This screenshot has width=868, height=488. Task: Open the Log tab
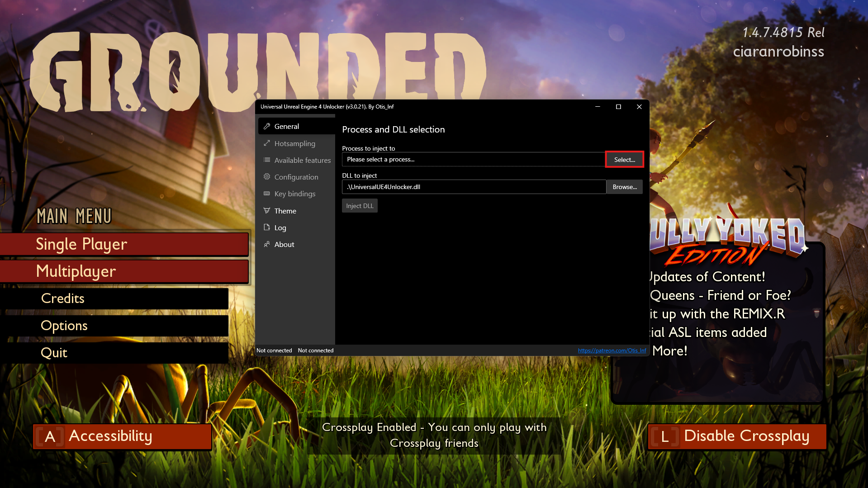click(297, 227)
